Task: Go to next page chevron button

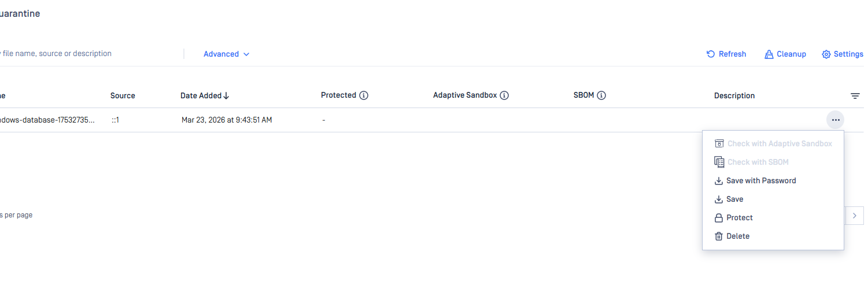Action: click(x=855, y=215)
